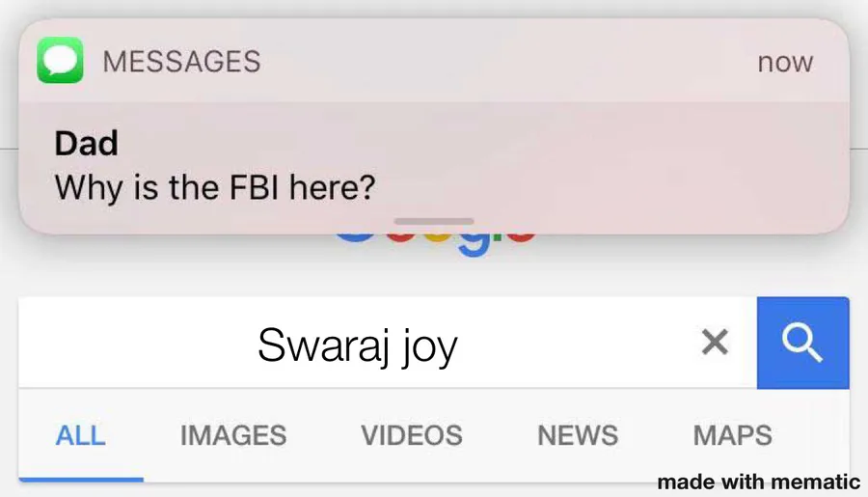Tap the sender name Dad
Screen dimensions: 868x497
pyautogui.click(x=87, y=143)
